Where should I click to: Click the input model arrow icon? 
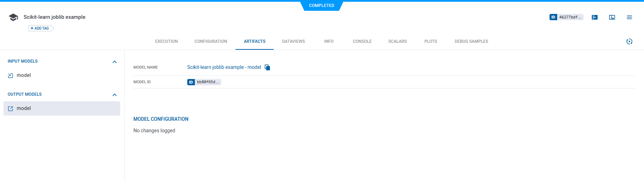pyautogui.click(x=10, y=76)
